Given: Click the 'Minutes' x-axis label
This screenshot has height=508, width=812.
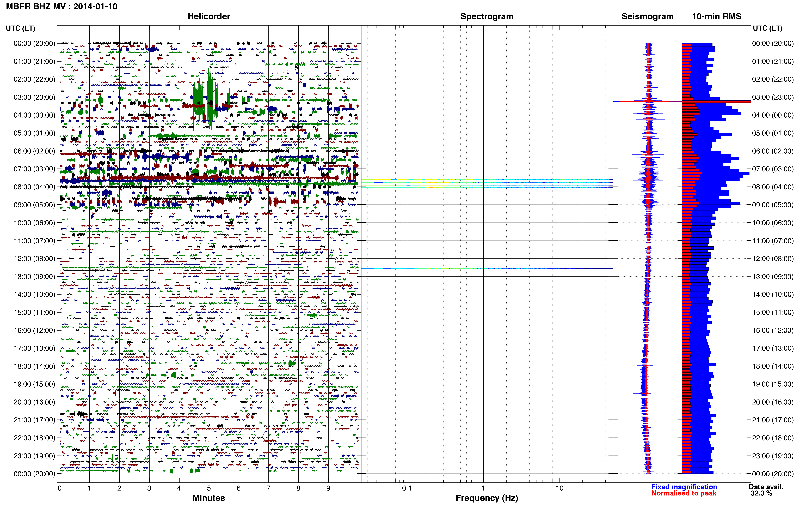Looking at the screenshot, I should click(x=209, y=498).
